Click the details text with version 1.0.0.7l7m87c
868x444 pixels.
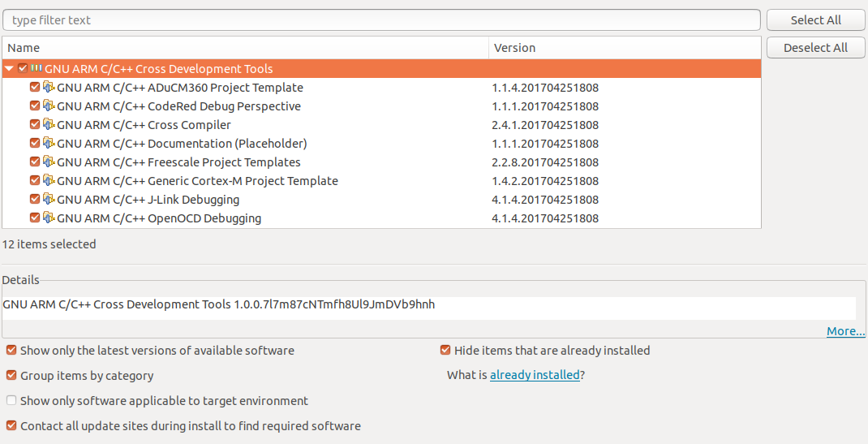pyautogui.click(x=219, y=304)
